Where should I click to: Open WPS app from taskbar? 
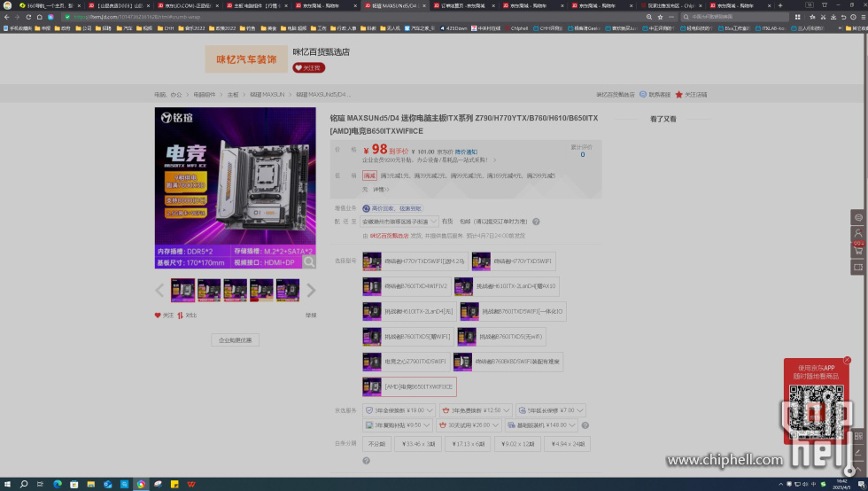pyautogui.click(x=191, y=484)
